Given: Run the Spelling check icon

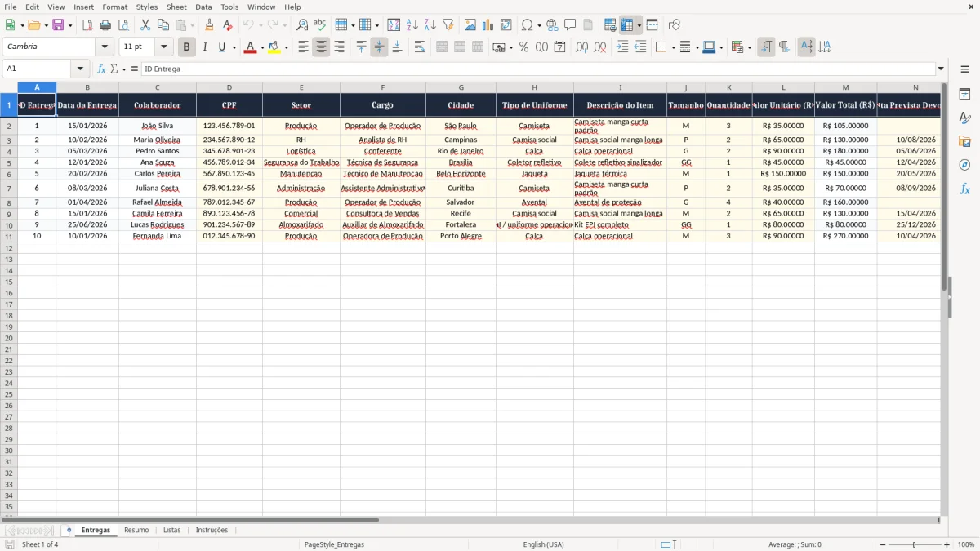Looking at the screenshot, I should (319, 25).
